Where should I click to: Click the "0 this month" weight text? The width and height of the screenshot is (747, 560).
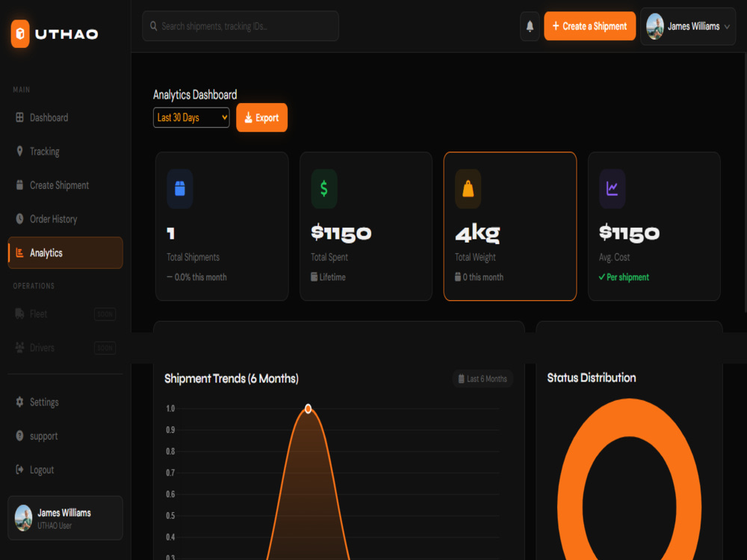click(483, 277)
